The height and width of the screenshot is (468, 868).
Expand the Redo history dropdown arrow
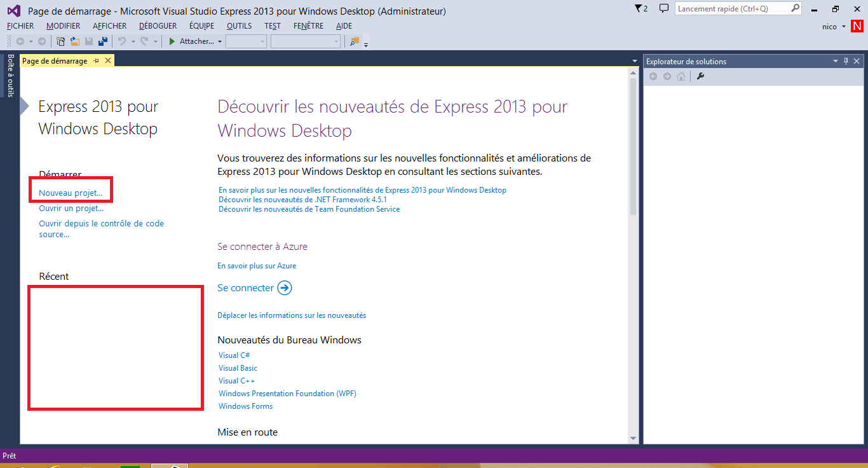[x=155, y=42]
